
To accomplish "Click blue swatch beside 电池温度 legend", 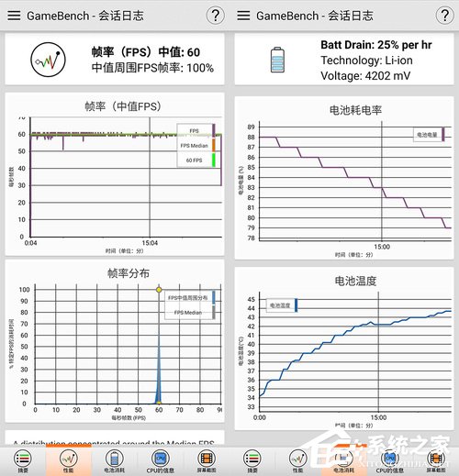I will [x=296, y=305].
